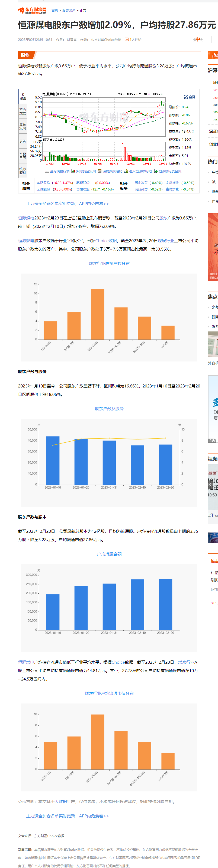The image size is (218, 868).
Task: Select the 公告 tab
Action: tap(23, 141)
